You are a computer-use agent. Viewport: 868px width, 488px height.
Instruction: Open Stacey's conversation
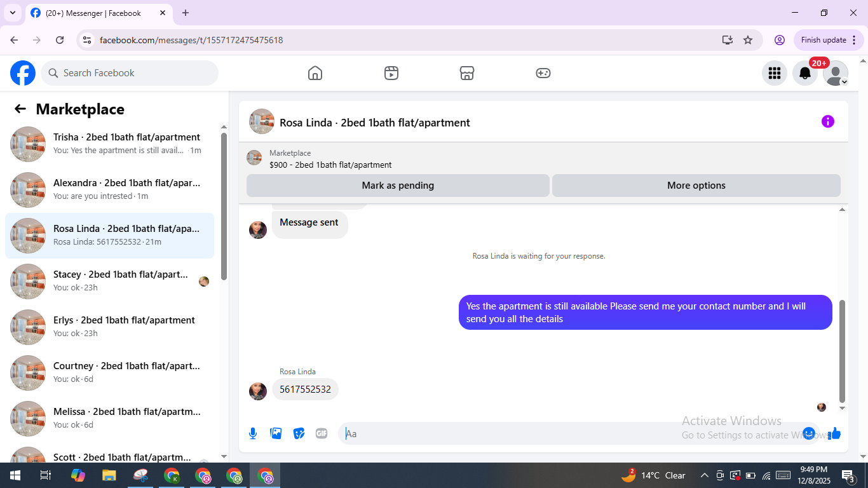[x=109, y=281]
